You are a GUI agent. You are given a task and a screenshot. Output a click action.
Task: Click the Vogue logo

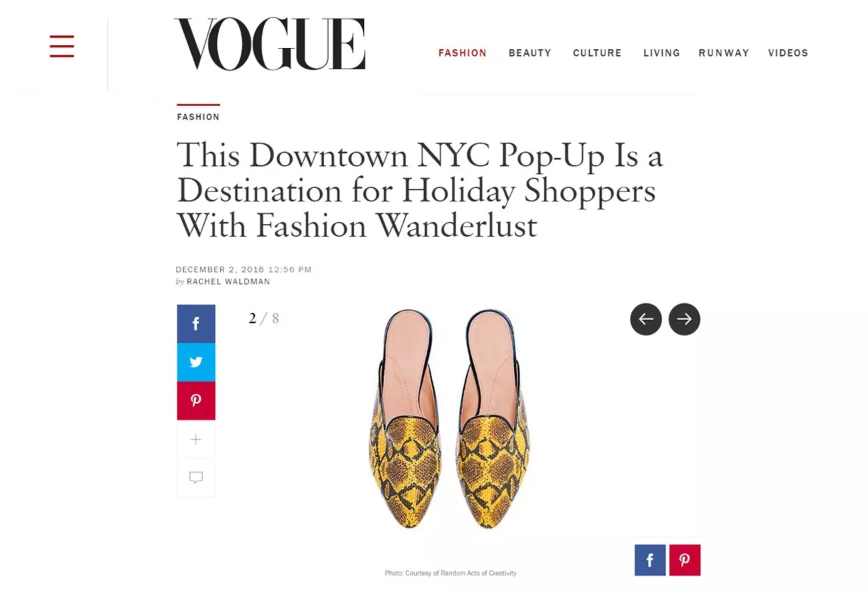click(270, 45)
